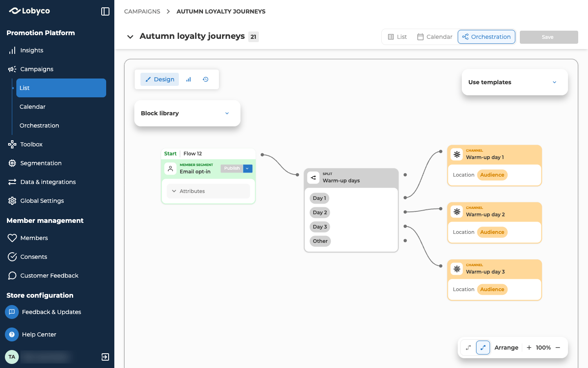
Task: Open the version history clock icon
Action: [x=206, y=79]
